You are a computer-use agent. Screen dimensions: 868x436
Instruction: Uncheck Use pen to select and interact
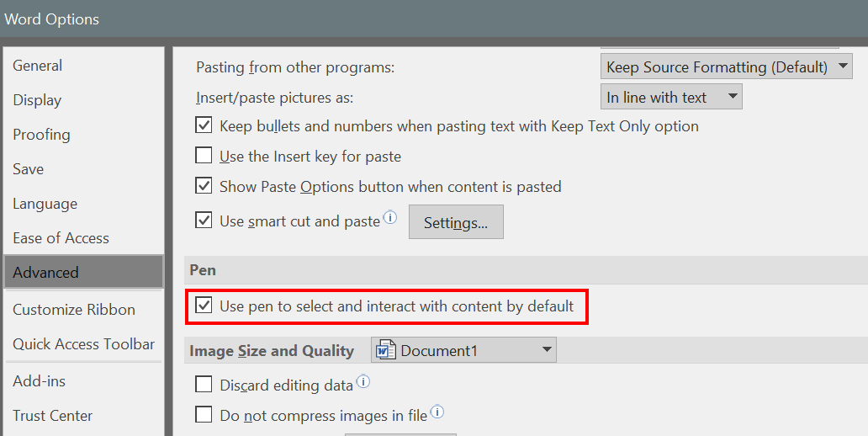pyautogui.click(x=204, y=306)
